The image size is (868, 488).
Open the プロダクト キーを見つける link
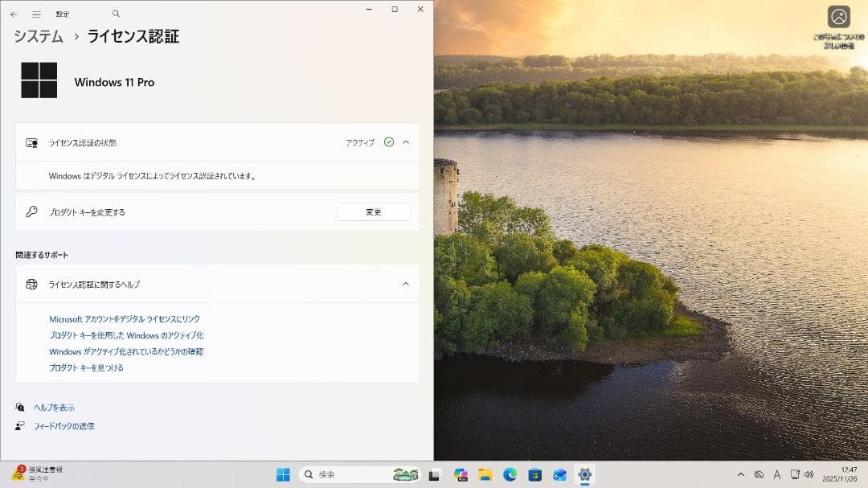click(x=86, y=367)
